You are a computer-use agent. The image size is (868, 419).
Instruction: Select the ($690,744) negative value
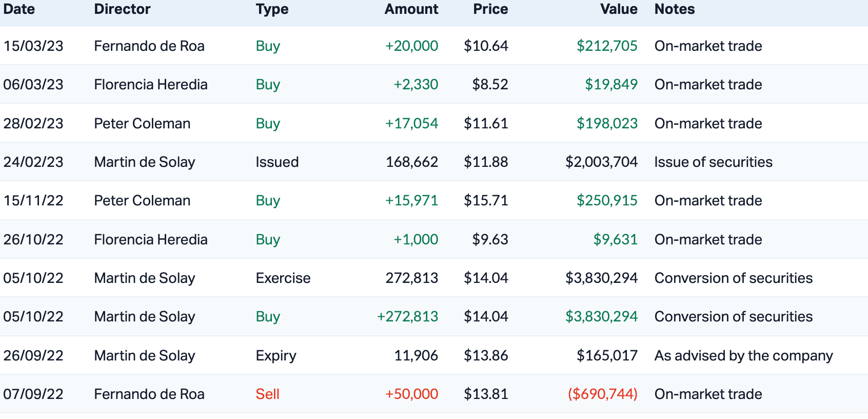click(x=602, y=394)
